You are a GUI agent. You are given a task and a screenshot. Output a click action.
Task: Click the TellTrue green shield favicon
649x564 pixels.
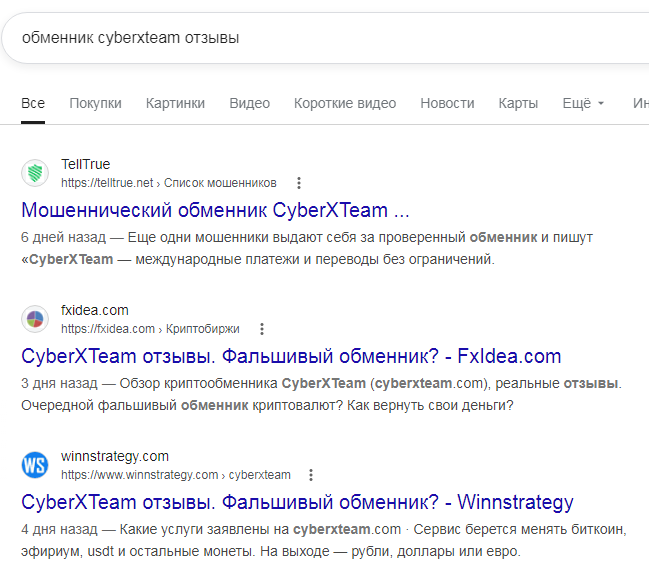coord(35,173)
